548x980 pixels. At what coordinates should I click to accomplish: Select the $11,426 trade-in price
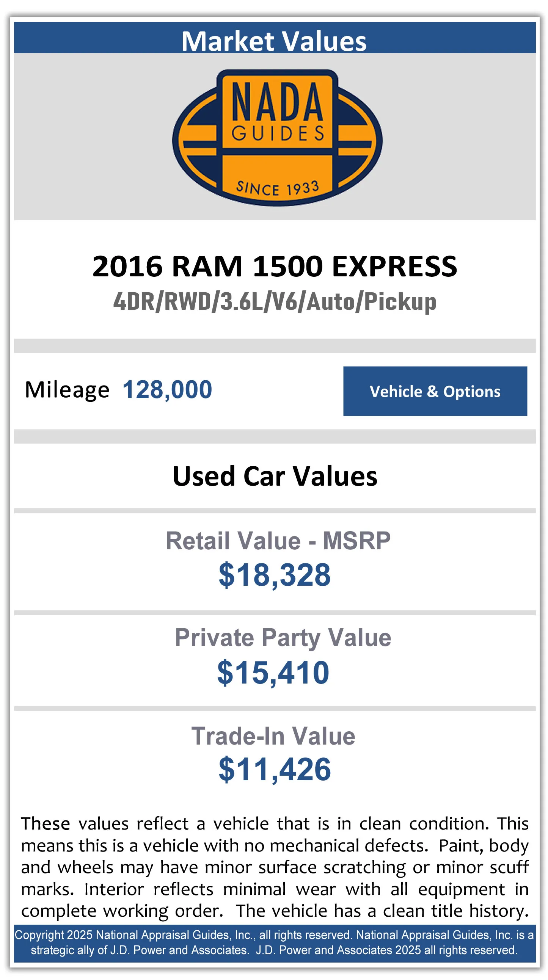tap(275, 770)
